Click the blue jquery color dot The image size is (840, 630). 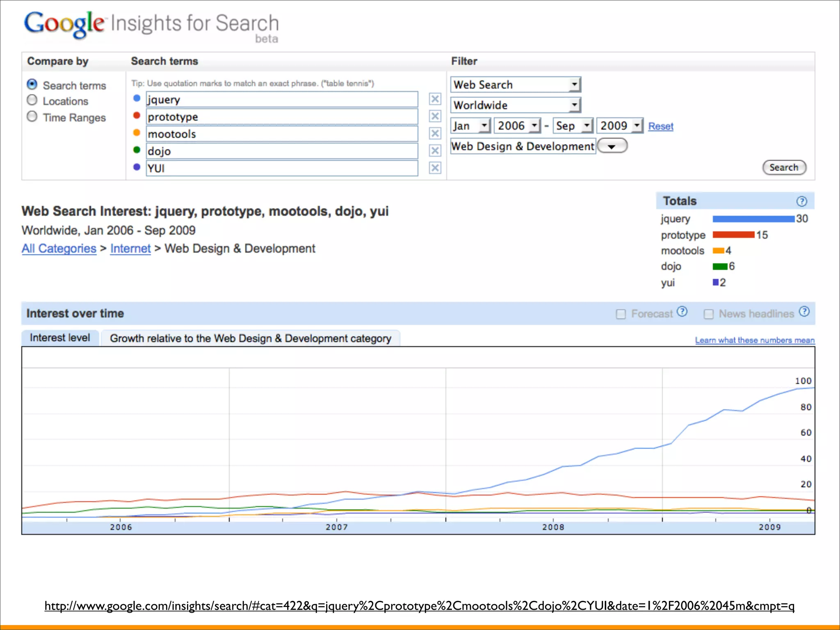tap(137, 98)
